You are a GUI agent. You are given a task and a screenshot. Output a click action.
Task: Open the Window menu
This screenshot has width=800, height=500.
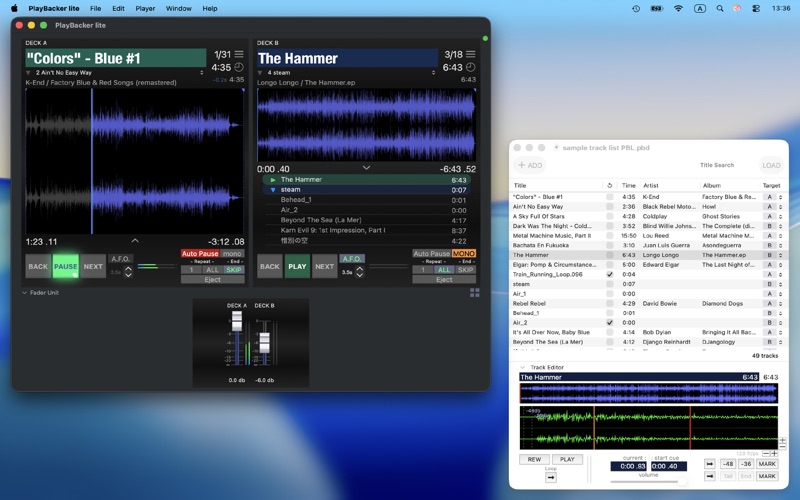point(179,9)
